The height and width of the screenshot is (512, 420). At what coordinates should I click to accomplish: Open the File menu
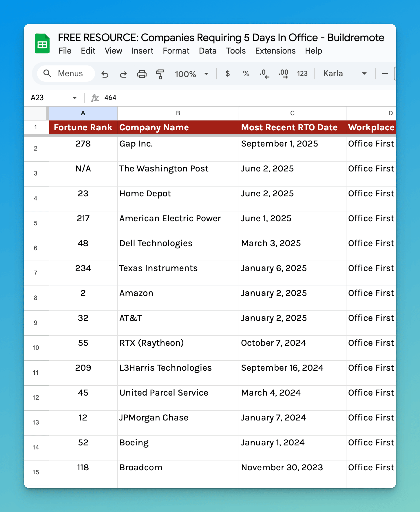(x=65, y=51)
